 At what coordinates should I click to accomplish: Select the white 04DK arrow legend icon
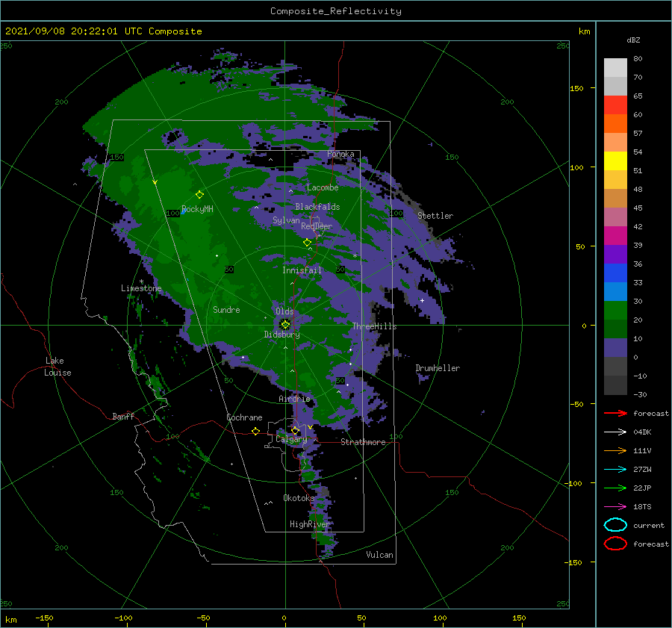[x=615, y=432]
